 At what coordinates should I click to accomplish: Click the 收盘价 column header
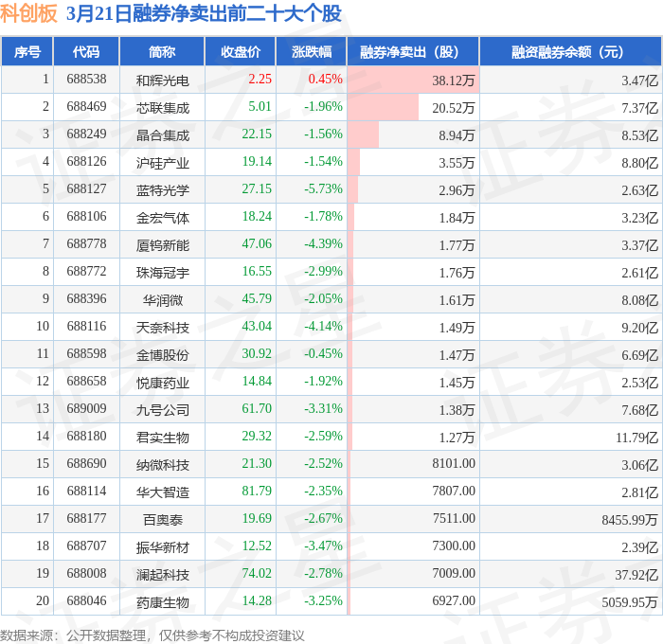[x=241, y=51]
